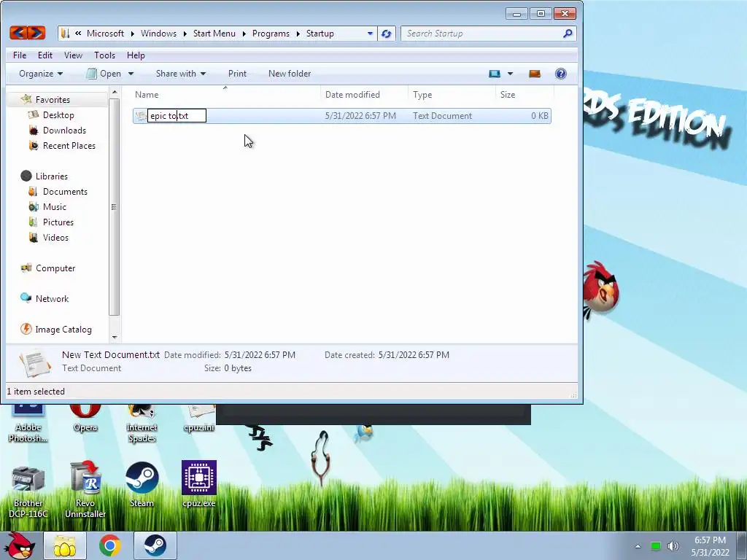Open the Music library
Screen dimensions: 747x560
click(x=54, y=206)
